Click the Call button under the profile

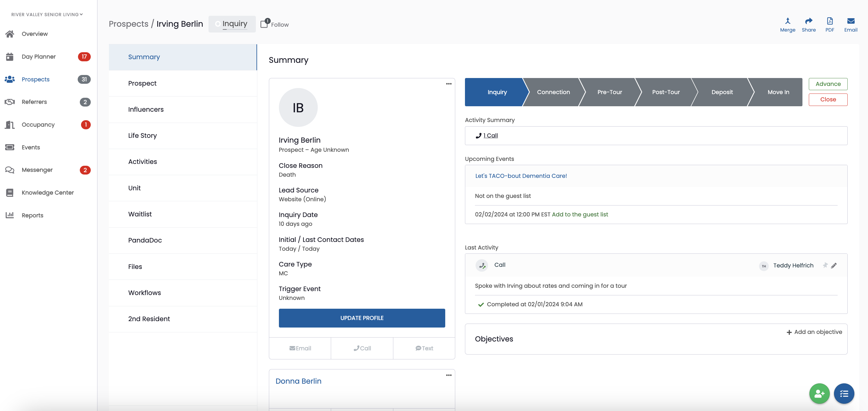[x=362, y=348]
